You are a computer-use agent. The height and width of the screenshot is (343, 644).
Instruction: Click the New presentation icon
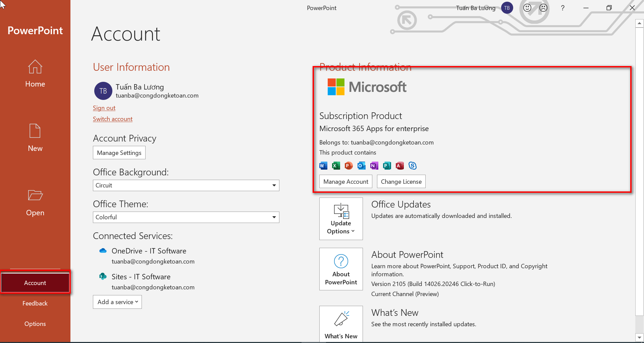[x=35, y=131]
